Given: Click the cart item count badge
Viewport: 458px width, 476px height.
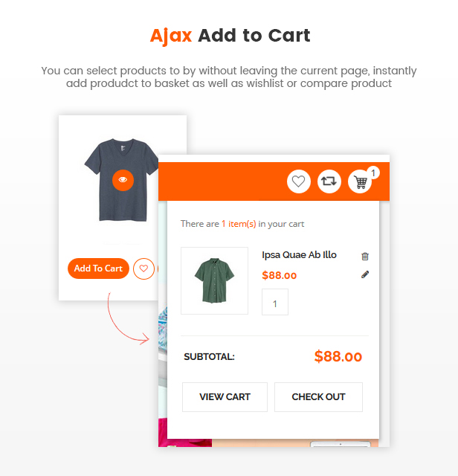Looking at the screenshot, I should [373, 173].
